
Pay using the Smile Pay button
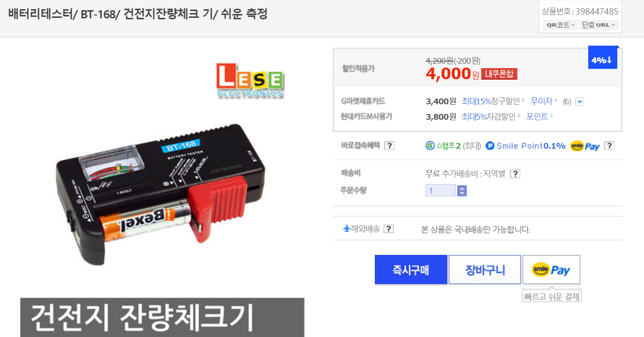point(551,270)
